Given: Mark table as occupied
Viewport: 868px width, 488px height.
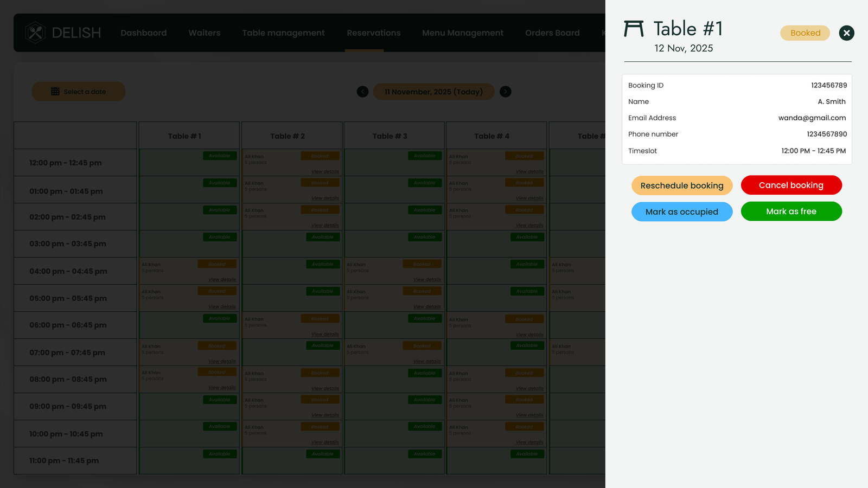Looking at the screenshot, I should [x=682, y=211].
